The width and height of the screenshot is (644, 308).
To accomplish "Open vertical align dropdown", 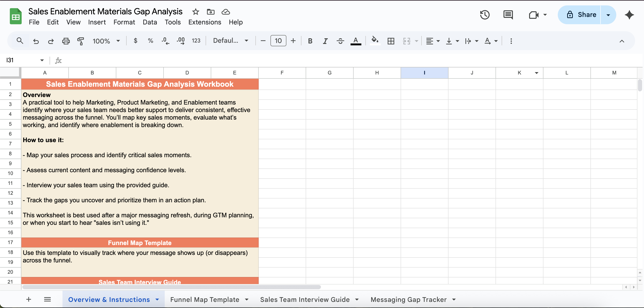I will [x=452, y=41].
